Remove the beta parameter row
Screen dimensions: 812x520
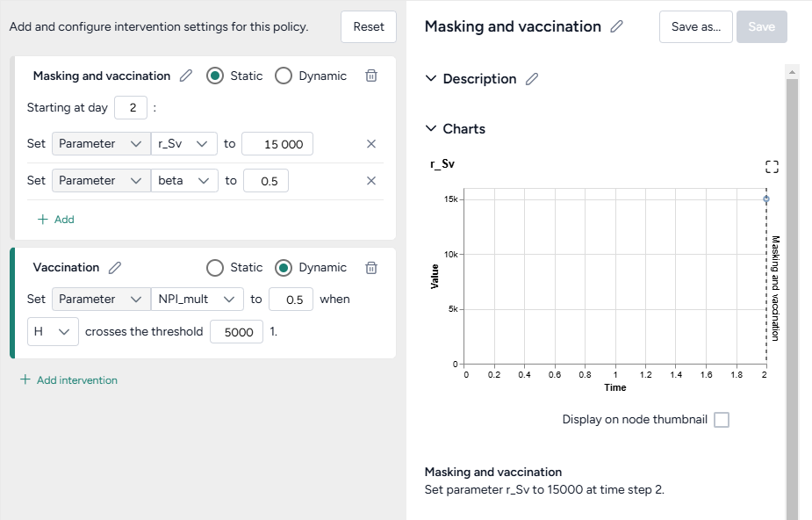click(371, 181)
